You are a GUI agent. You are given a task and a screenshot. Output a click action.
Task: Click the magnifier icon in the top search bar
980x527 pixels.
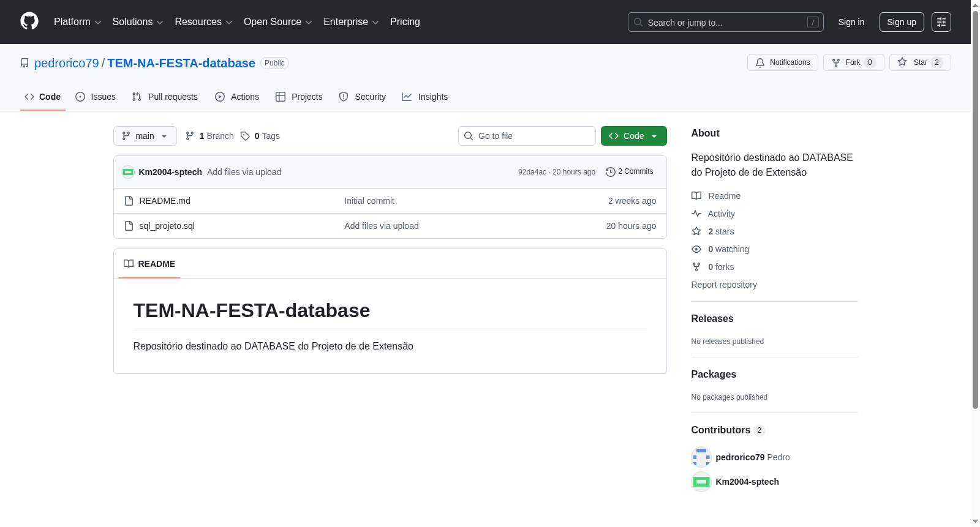click(x=638, y=22)
